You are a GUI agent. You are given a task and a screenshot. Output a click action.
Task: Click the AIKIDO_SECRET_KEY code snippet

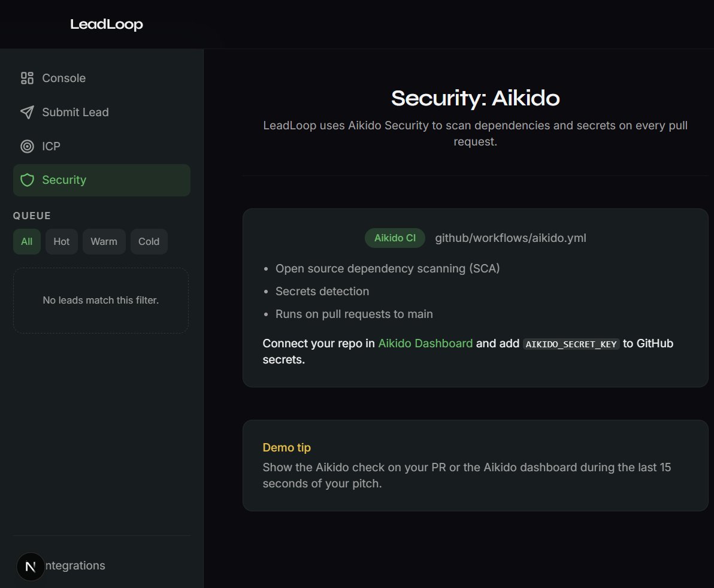571,344
